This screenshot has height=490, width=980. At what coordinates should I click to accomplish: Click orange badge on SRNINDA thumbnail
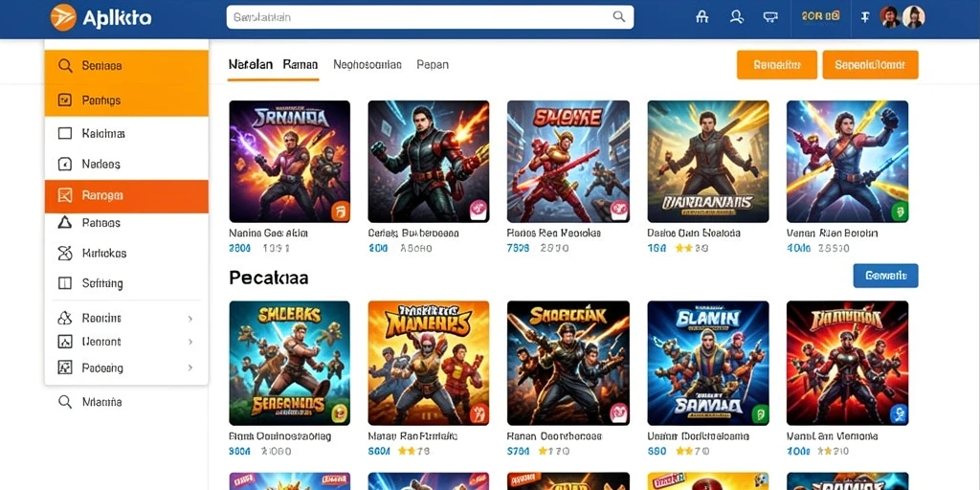[340, 211]
